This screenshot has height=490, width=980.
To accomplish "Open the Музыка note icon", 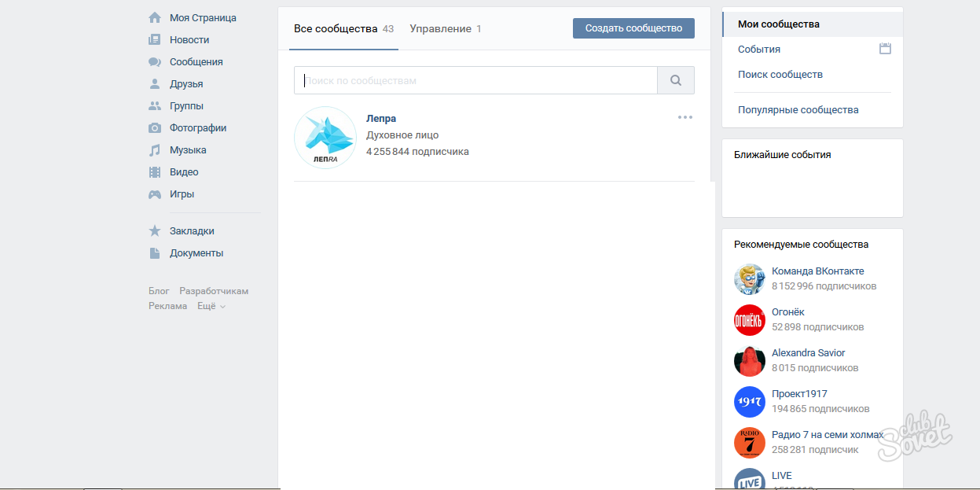I will coord(155,149).
